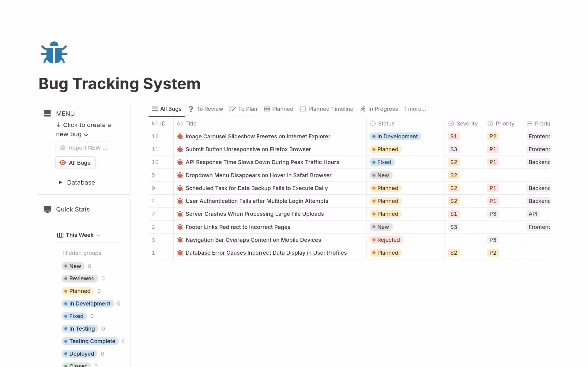This screenshot has width=588, height=367.
Task: Click the In Development status tag in row 12
Action: (x=395, y=137)
